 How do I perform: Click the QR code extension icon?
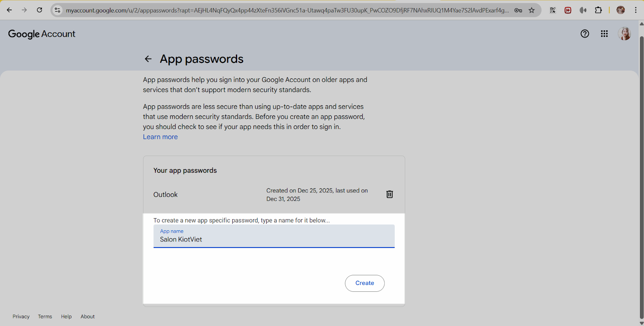[553, 10]
